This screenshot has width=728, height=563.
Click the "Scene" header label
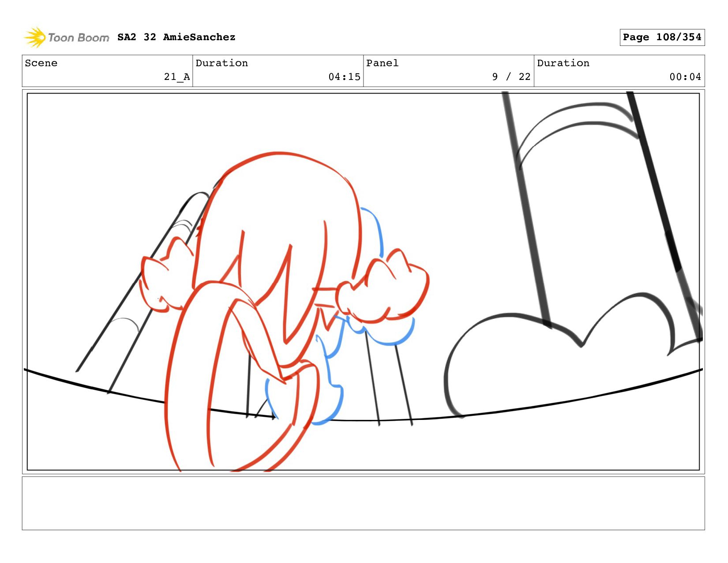(x=41, y=63)
